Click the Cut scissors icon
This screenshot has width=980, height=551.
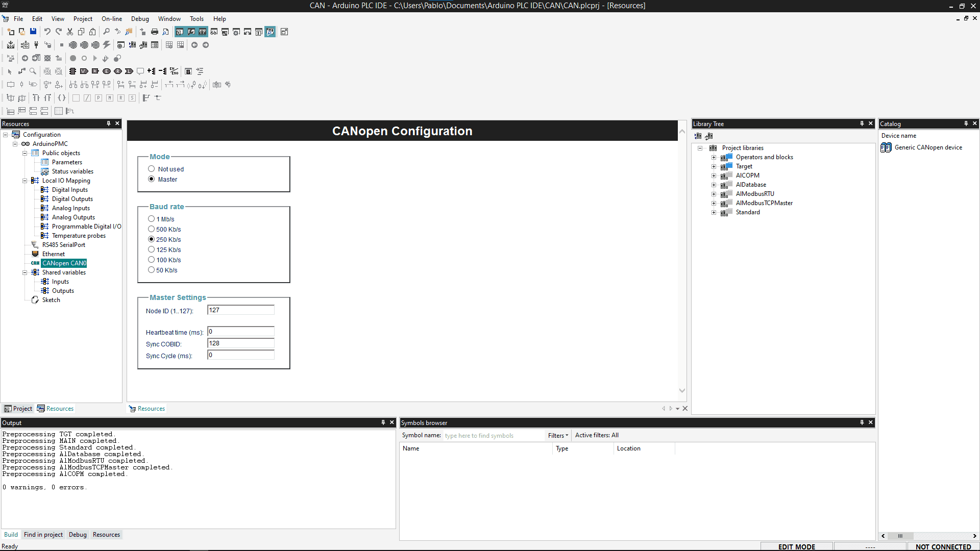click(x=70, y=32)
